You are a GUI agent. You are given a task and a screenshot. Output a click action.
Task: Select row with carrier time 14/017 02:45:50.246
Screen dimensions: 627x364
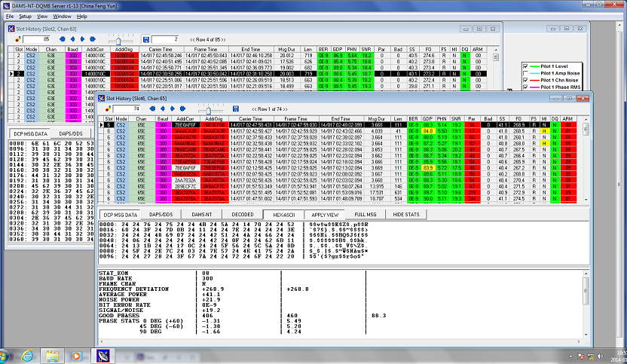(x=249, y=55)
